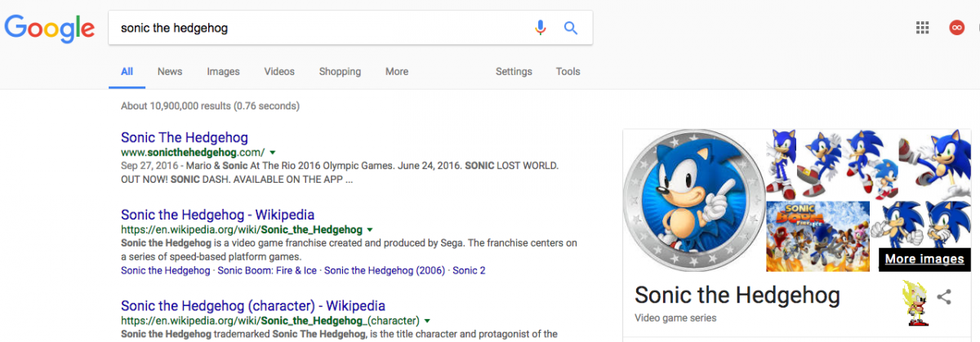
Task: Select the Shopping tab
Action: (x=340, y=72)
